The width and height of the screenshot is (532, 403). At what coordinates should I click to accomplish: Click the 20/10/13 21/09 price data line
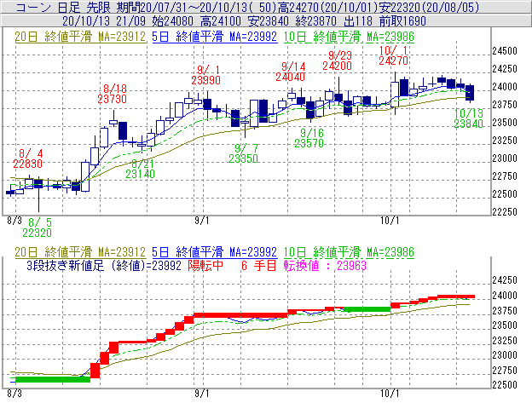(x=245, y=21)
